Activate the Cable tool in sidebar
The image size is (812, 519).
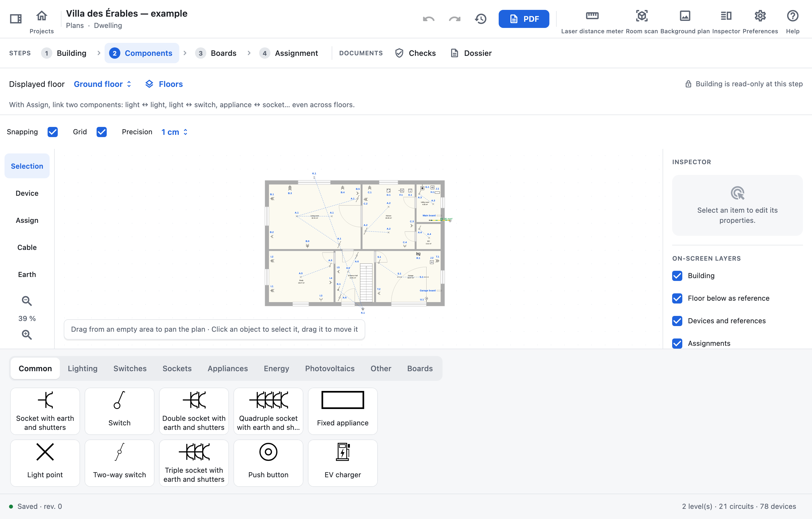27,247
